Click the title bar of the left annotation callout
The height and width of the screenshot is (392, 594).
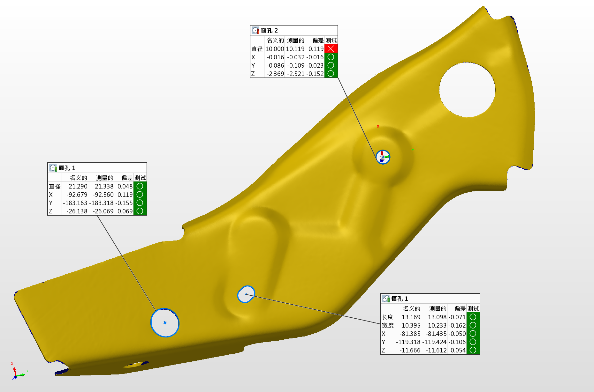[97, 167]
